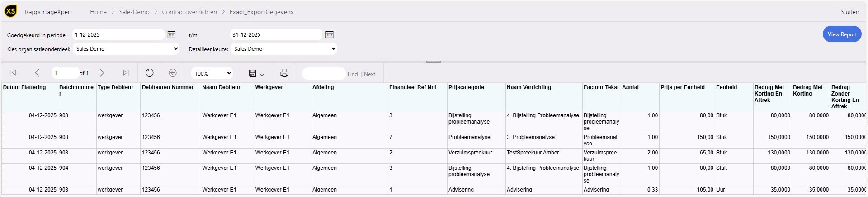
Task: Click the Sluiten link
Action: pos(850,12)
